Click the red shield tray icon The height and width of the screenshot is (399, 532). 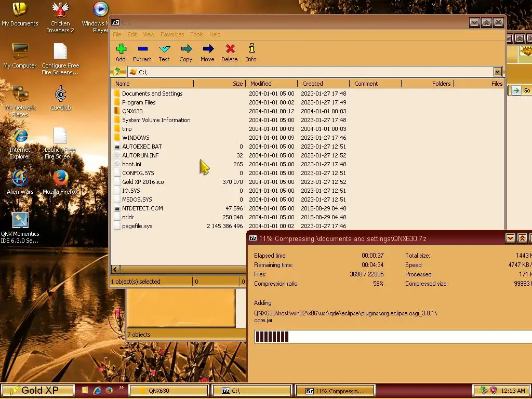[x=494, y=391]
